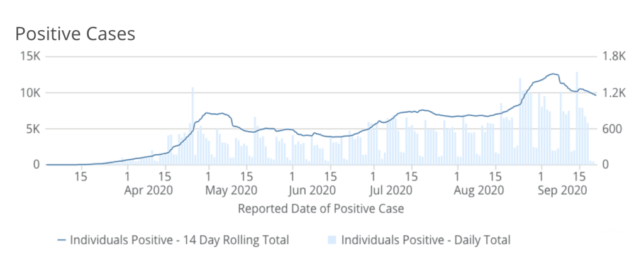Select the Reported Date of Positive Case axis title
This screenshot has width=644, height=275.
click(x=321, y=208)
